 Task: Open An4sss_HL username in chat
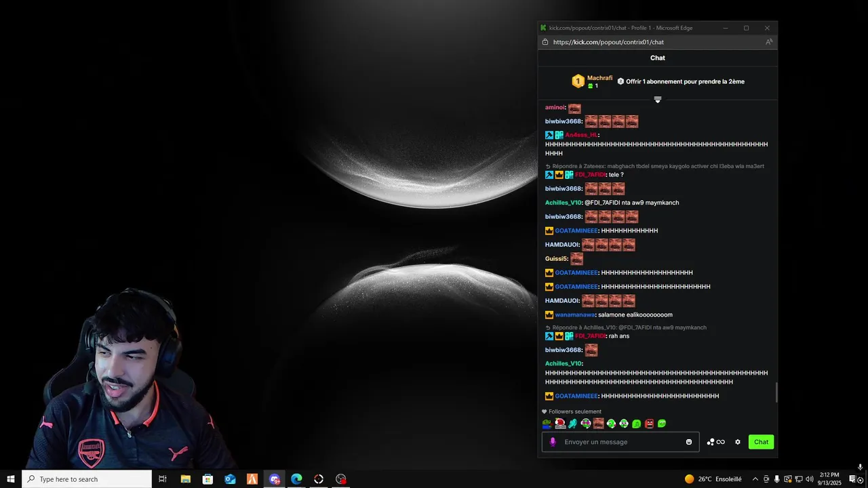[581, 135]
